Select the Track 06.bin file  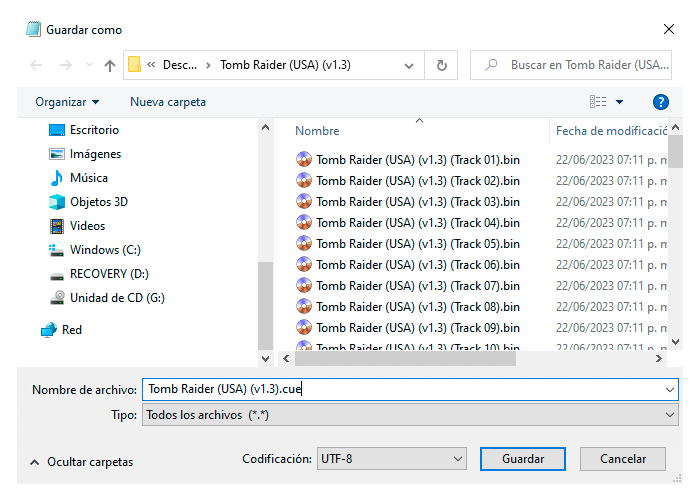pyautogui.click(x=418, y=265)
